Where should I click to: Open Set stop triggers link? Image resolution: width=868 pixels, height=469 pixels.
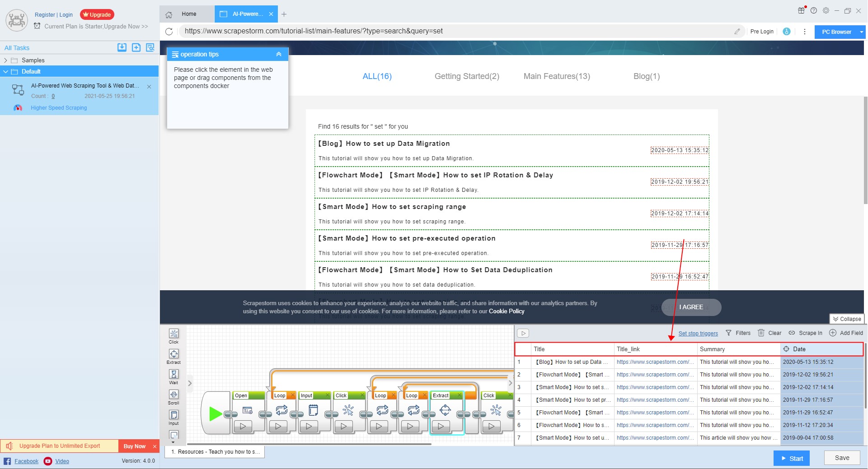[x=698, y=334]
